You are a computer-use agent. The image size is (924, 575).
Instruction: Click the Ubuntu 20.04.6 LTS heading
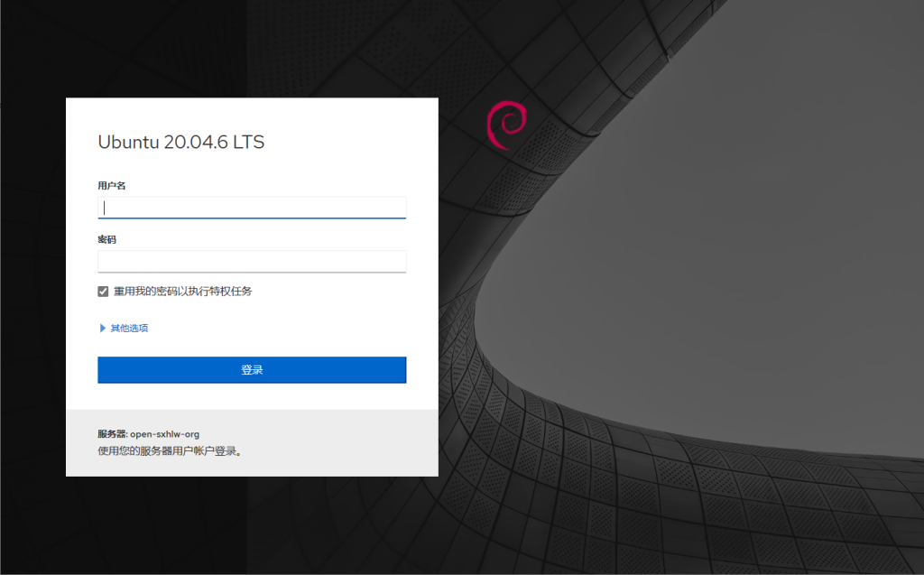180,142
